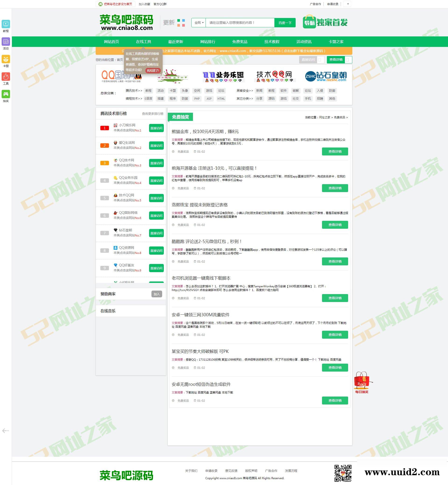Viewport: 448px width, 485px height.
Task: Open 抽奖 via the gamepad sidebar icon
Action: (x=6, y=95)
